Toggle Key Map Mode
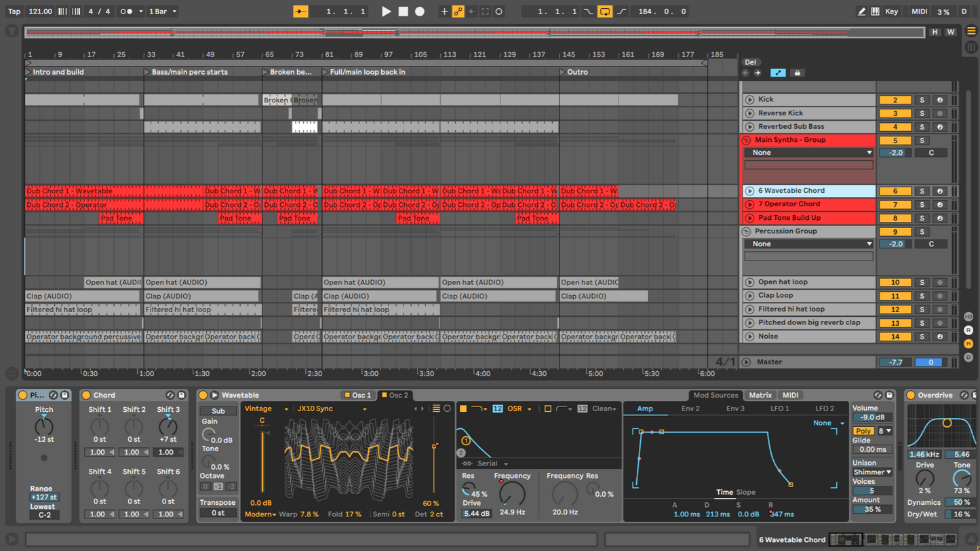980x551 pixels. pyautogui.click(x=891, y=12)
